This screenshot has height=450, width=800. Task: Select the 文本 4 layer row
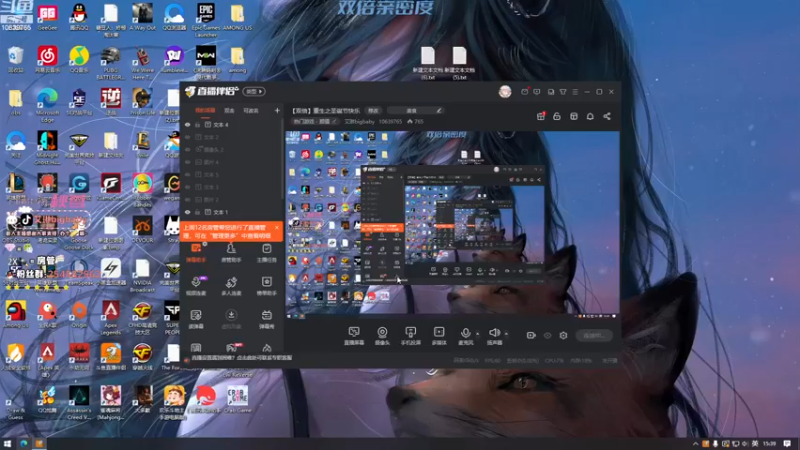[232, 124]
